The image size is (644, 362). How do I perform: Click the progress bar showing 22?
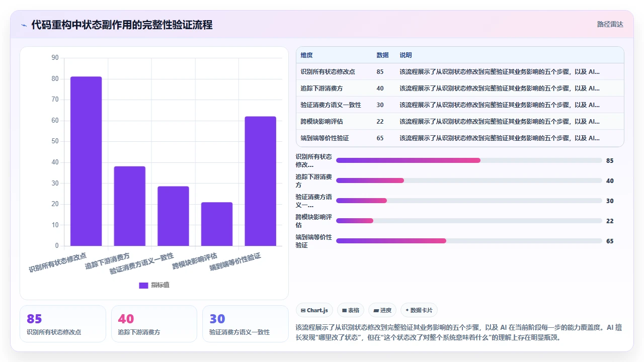[469, 221]
